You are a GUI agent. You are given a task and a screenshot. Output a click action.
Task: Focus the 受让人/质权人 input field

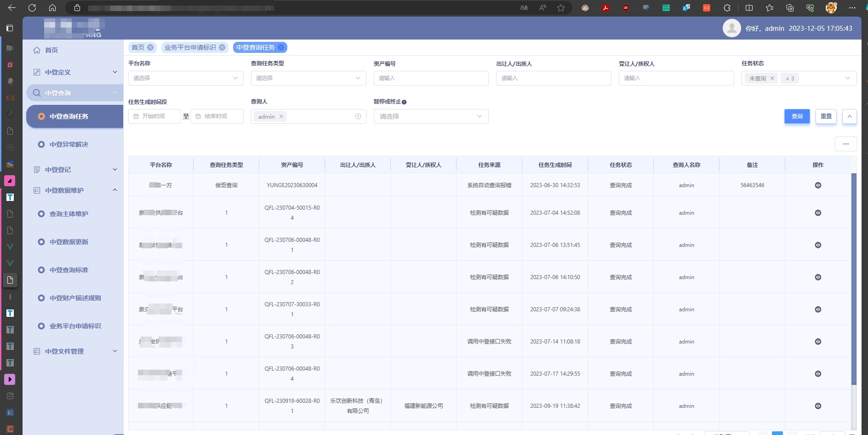tap(676, 78)
